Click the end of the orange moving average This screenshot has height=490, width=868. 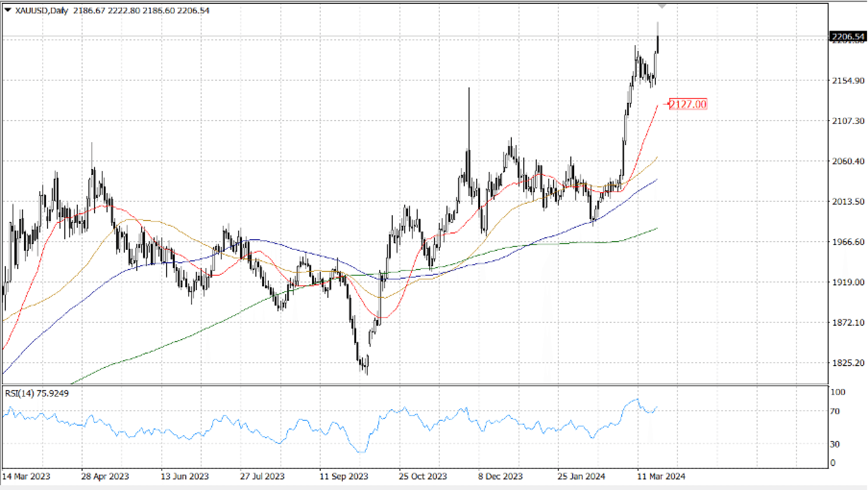tap(657, 157)
